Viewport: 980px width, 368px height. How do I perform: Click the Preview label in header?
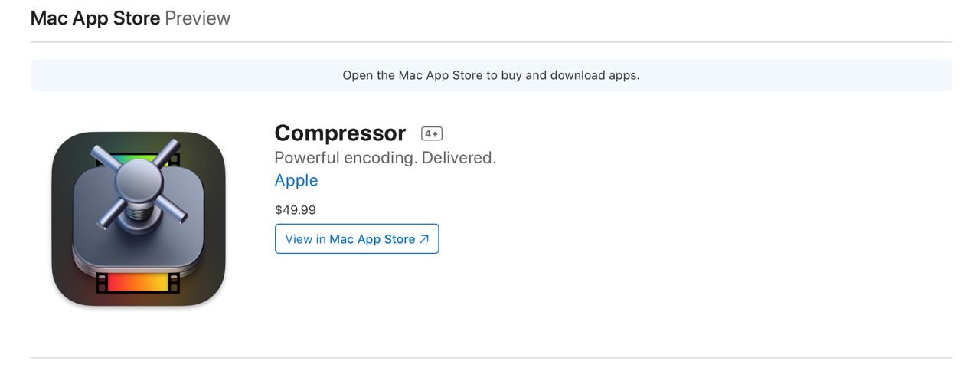pyautogui.click(x=198, y=18)
